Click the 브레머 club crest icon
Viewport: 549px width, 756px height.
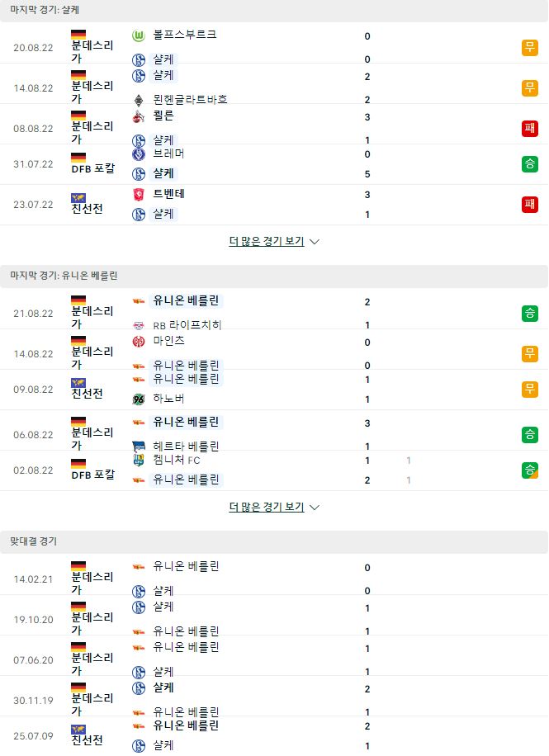tap(139, 154)
